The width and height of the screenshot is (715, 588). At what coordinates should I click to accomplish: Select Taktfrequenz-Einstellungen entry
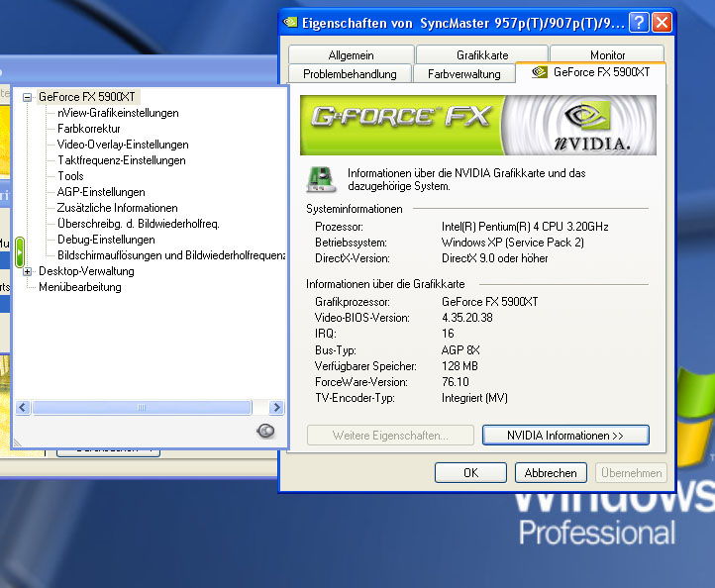(121, 160)
